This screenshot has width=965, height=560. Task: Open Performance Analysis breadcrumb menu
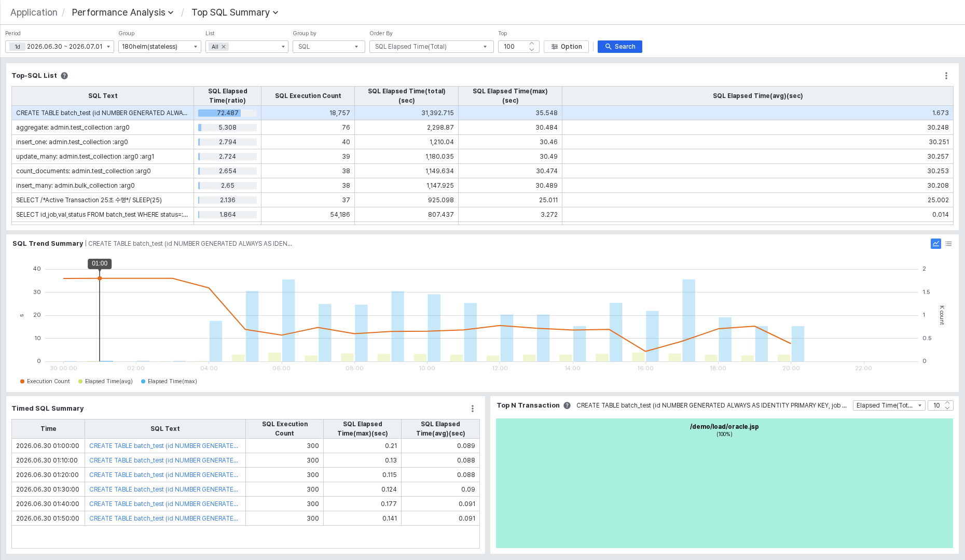coord(123,12)
